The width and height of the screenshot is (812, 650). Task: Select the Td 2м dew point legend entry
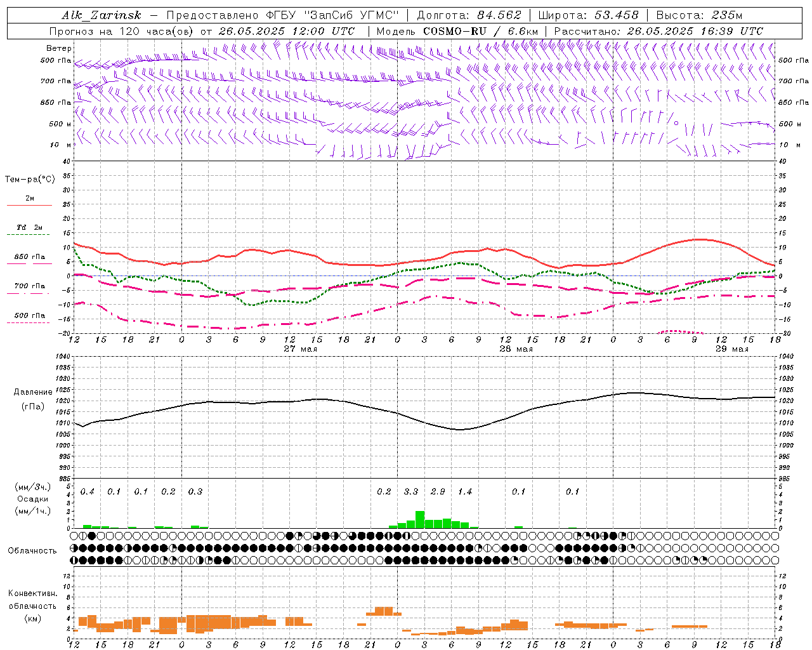[30, 227]
